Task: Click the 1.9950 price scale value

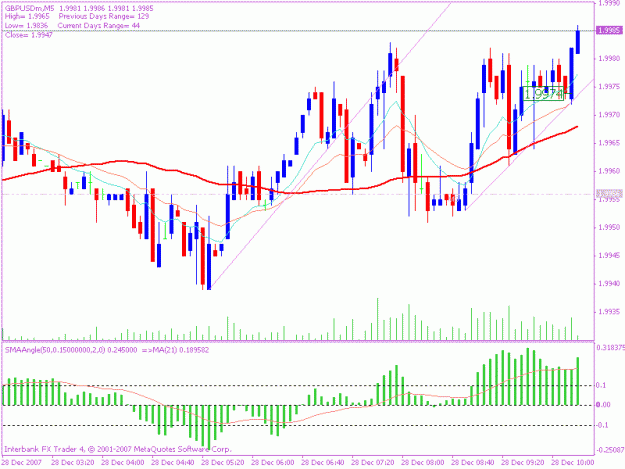Action: tap(609, 227)
